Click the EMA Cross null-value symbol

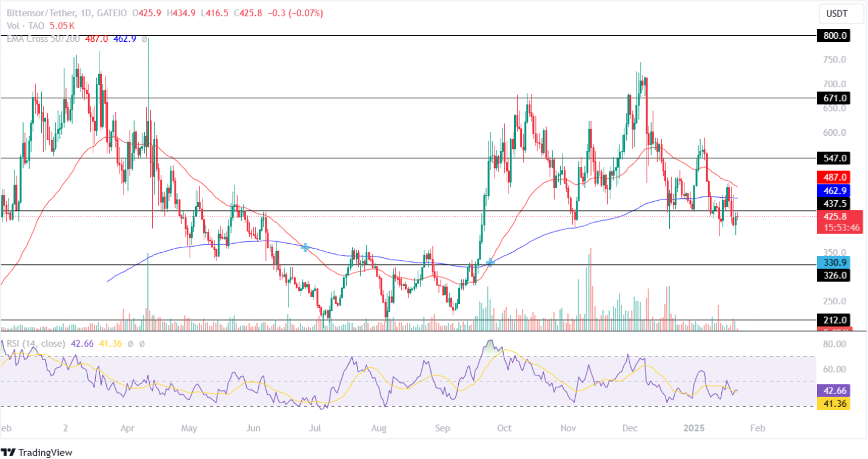tap(145, 39)
